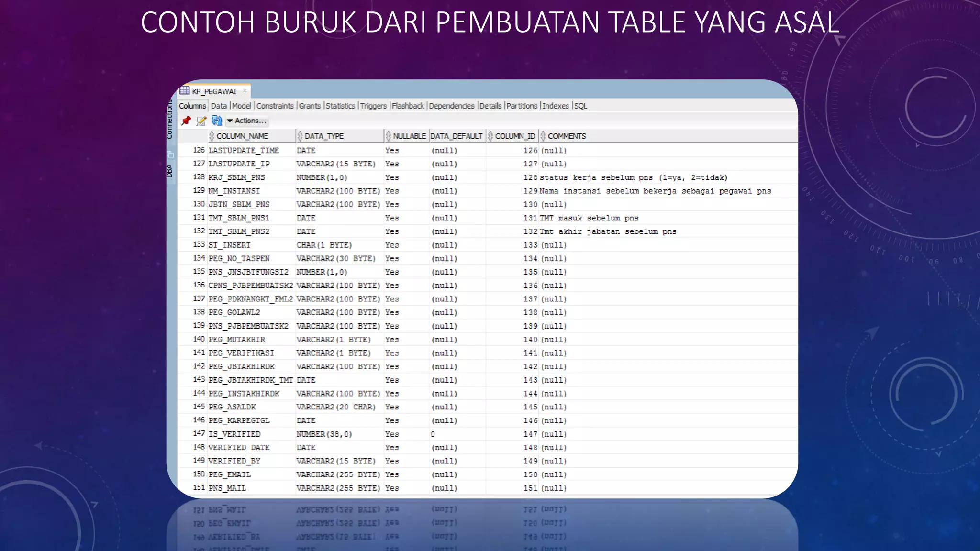The image size is (980, 551).
Task: Select the KP_PEGAWAI document tab
Action: (x=214, y=91)
